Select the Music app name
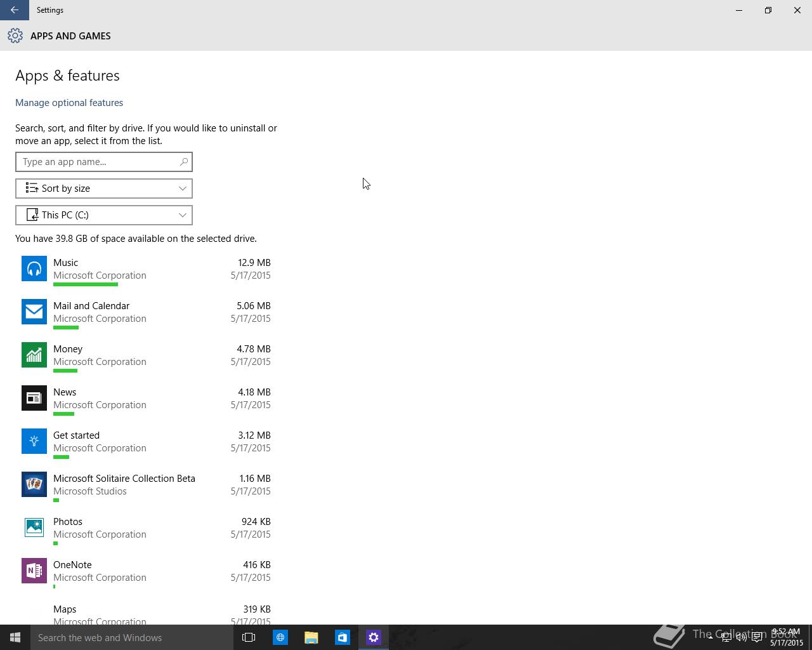This screenshot has width=812, height=650. click(x=66, y=263)
